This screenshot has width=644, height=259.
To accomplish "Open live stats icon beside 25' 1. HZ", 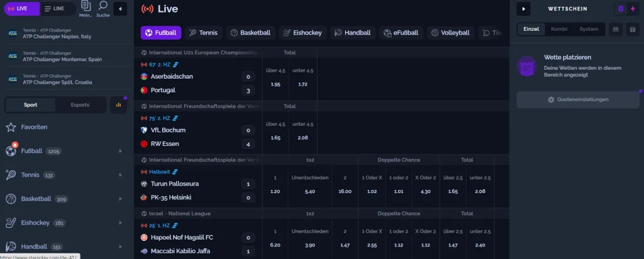I will tap(175, 226).
